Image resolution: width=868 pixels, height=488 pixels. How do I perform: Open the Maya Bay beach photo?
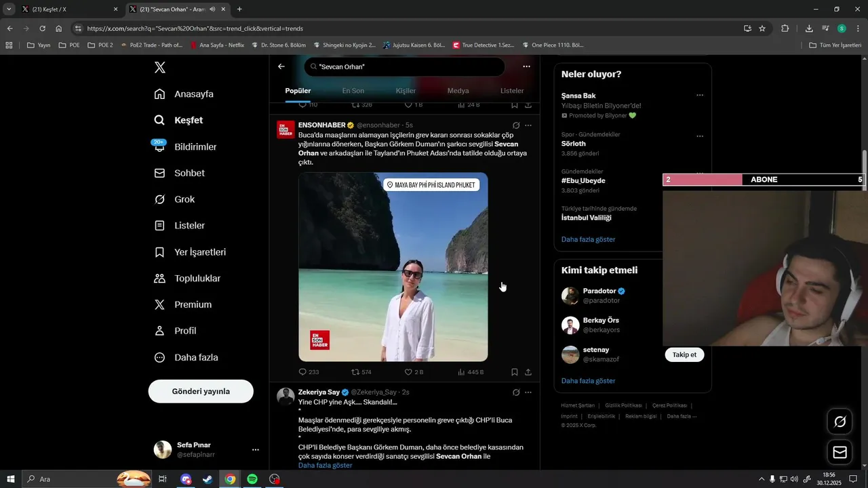coord(393,267)
